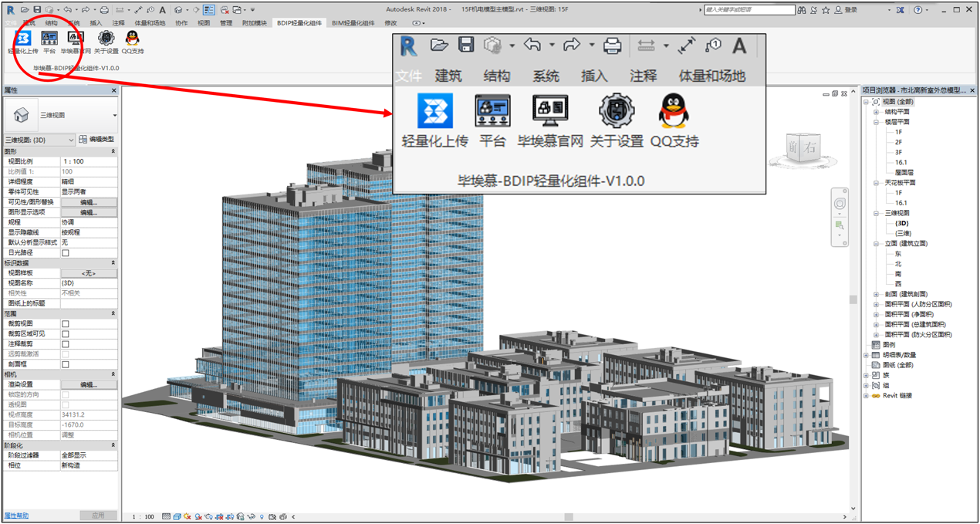
Task: Open the default 3D view house icon
Action: click(178, 10)
